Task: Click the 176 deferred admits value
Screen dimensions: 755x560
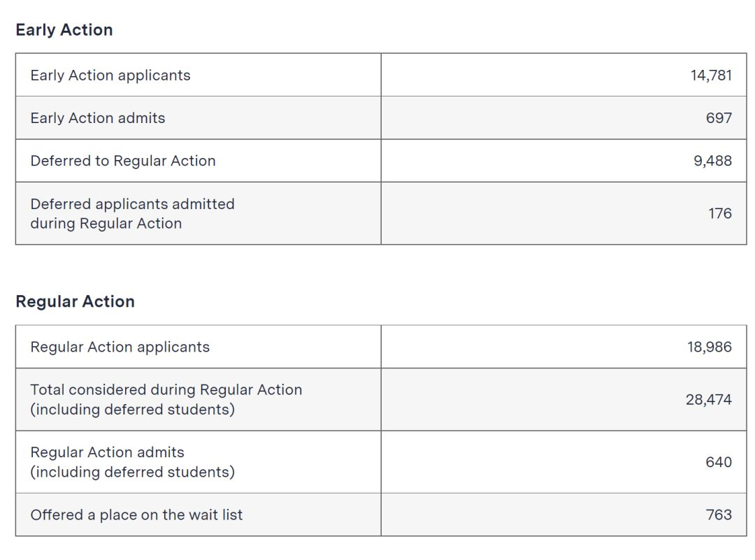Action: pyautogui.click(x=719, y=213)
